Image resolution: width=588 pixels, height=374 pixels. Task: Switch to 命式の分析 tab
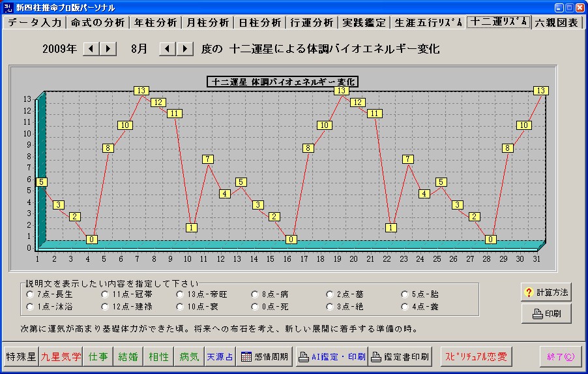98,23
